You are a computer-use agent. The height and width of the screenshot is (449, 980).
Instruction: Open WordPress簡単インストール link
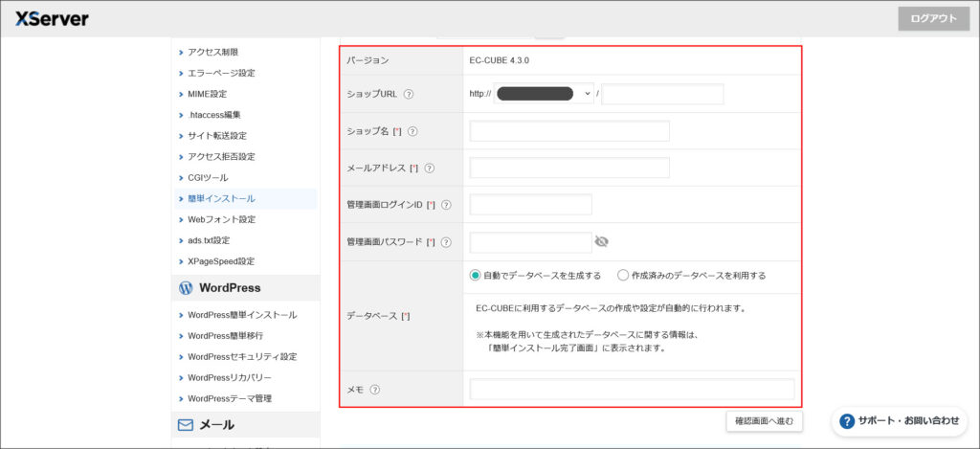[244, 315]
